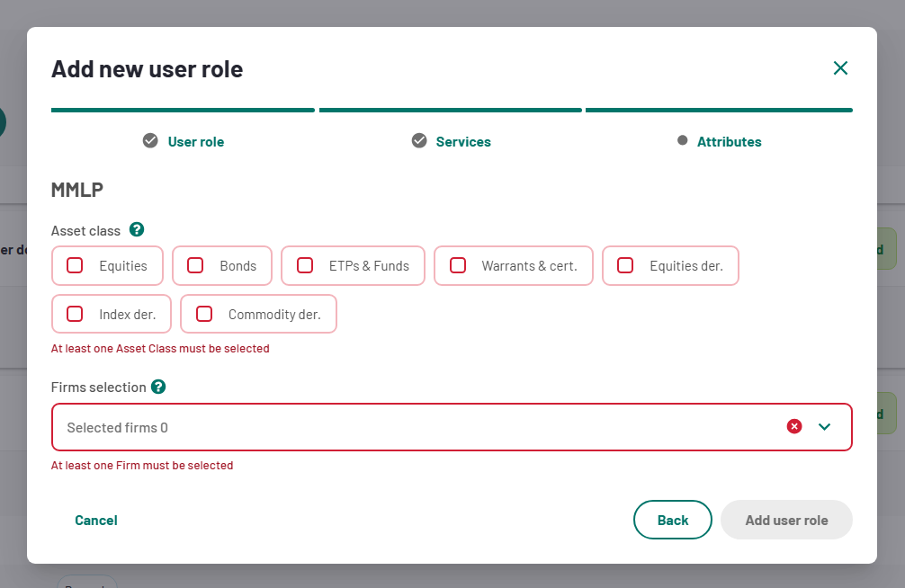Select the ETPs & Funds checkbox
This screenshot has height=588, width=905.
(x=305, y=265)
